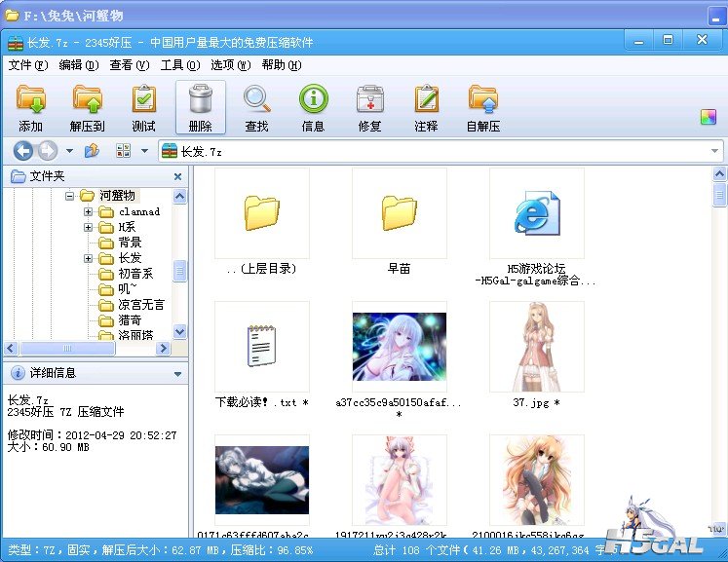Image resolution: width=728 pixels, height=562 pixels.
Task: Select the 河蟹物 folder in tree
Action: [117, 196]
